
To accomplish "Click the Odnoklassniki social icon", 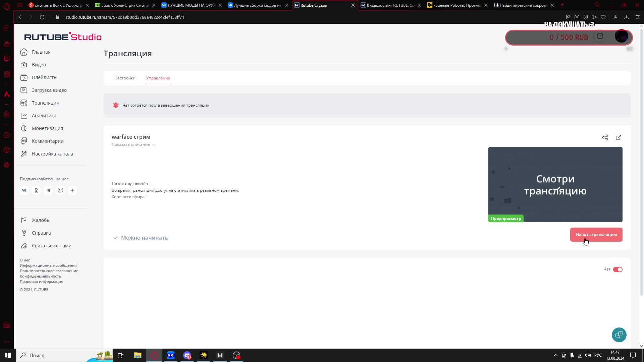I will [x=36, y=190].
